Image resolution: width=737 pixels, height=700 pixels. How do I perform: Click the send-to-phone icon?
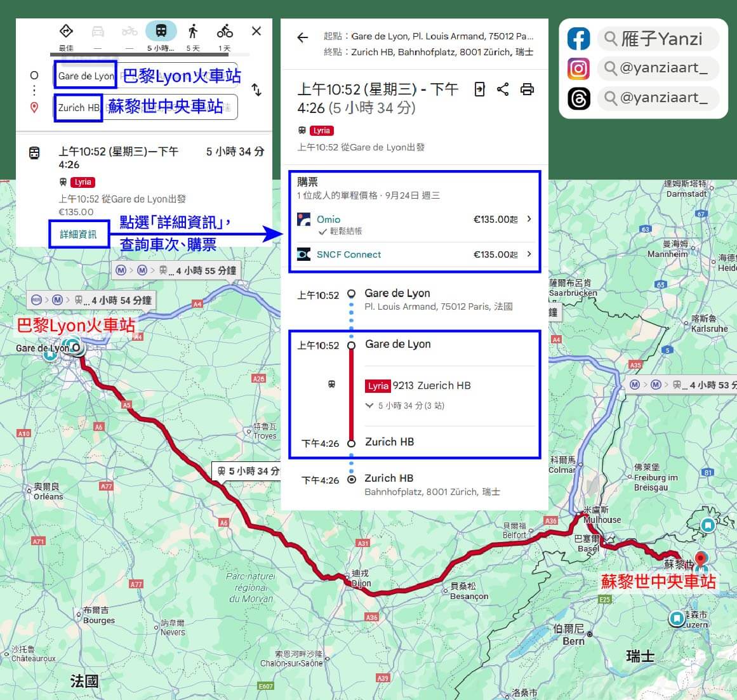(480, 89)
